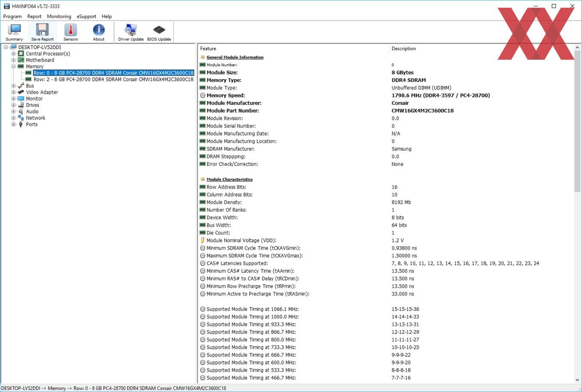The height and width of the screenshot is (392, 582).
Task: Open the eSupport menu
Action: [86, 16]
